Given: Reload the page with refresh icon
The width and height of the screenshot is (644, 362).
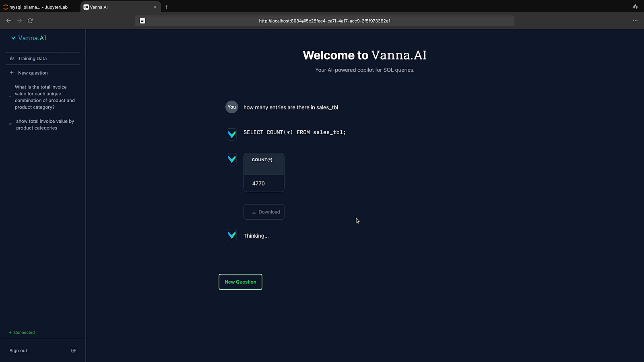Looking at the screenshot, I should coord(30,21).
